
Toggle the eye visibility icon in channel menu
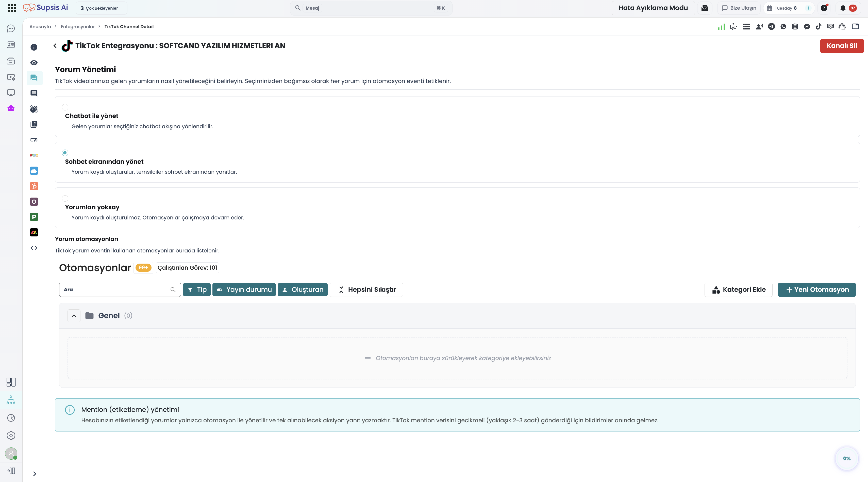tap(34, 63)
